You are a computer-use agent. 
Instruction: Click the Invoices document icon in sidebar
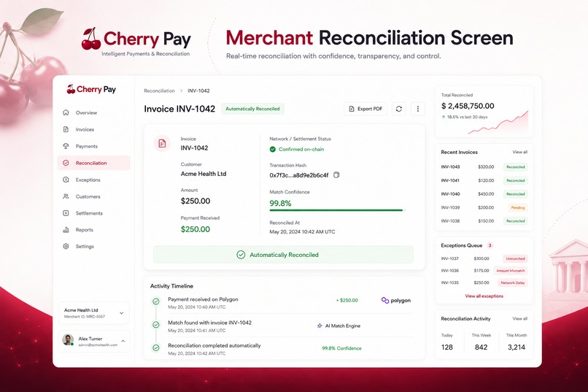click(x=66, y=129)
